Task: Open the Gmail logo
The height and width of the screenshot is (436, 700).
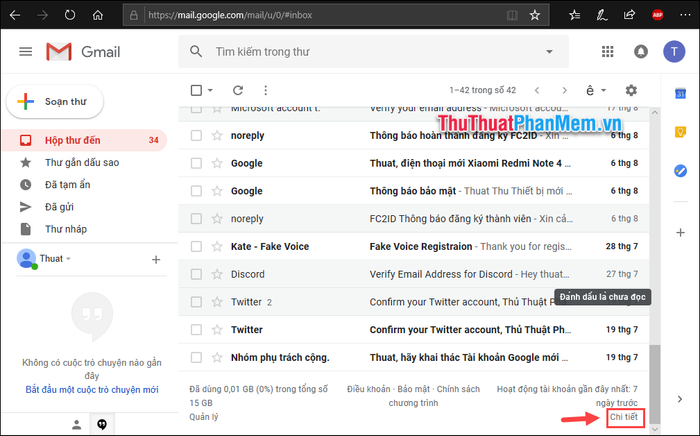Action: point(83,52)
